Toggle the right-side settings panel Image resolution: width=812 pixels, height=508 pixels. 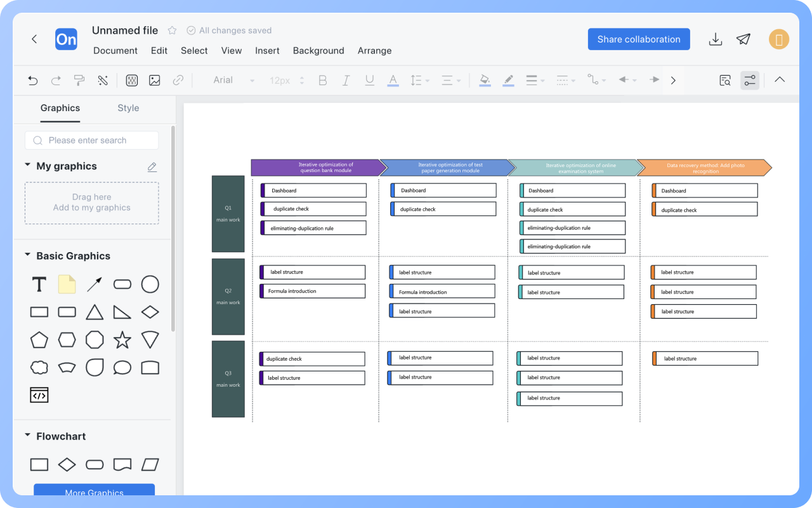pos(750,80)
